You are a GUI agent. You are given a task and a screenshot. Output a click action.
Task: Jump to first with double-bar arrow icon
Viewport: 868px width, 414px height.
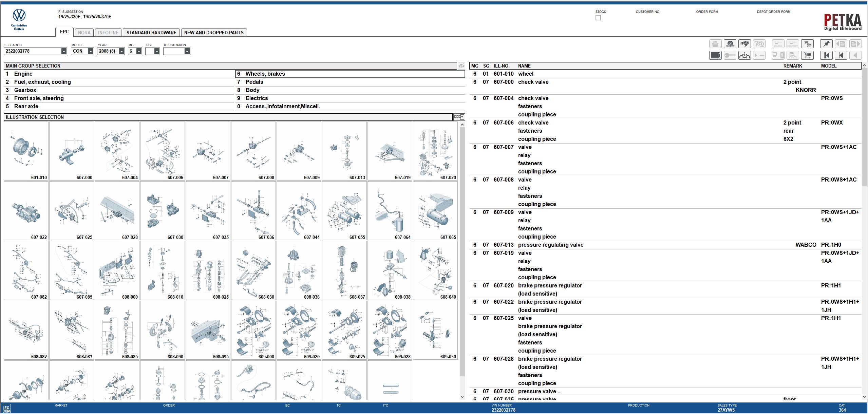pyautogui.click(x=826, y=55)
